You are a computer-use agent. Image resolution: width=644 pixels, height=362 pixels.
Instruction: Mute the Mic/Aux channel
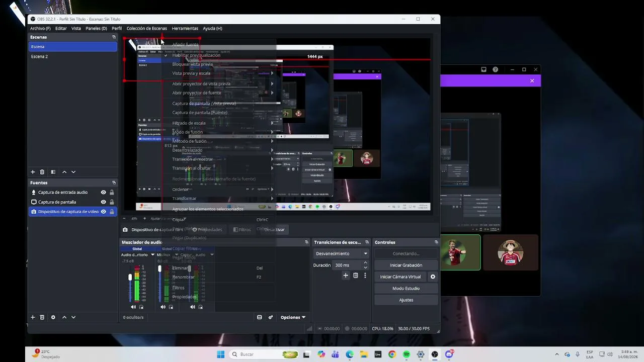pyautogui.click(x=163, y=307)
